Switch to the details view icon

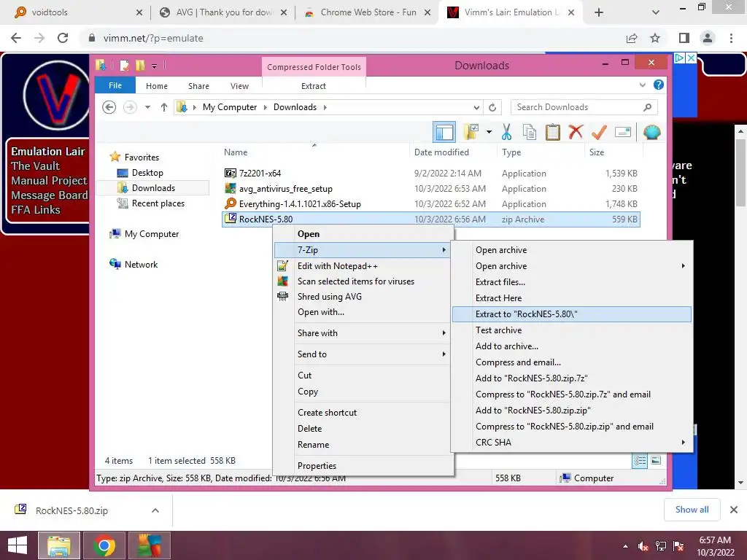coord(640,460)
